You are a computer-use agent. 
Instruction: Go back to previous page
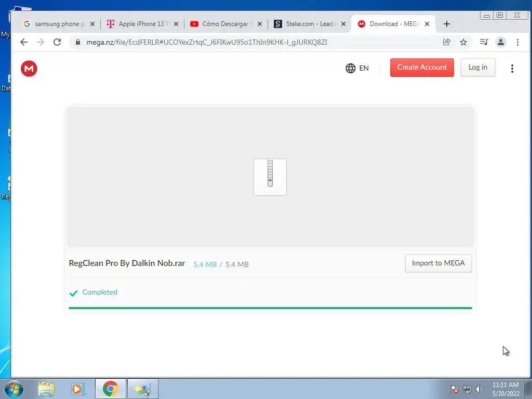(24, 42)
